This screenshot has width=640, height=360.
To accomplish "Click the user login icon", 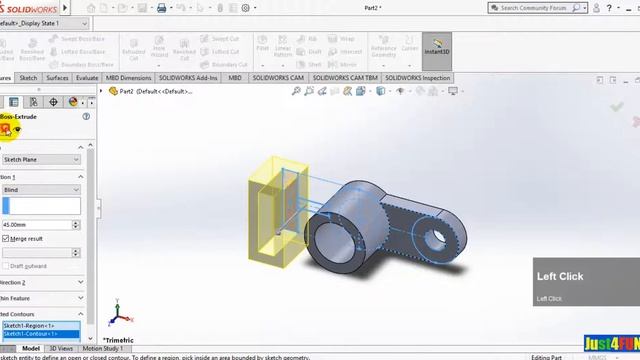I will point(596,8).
